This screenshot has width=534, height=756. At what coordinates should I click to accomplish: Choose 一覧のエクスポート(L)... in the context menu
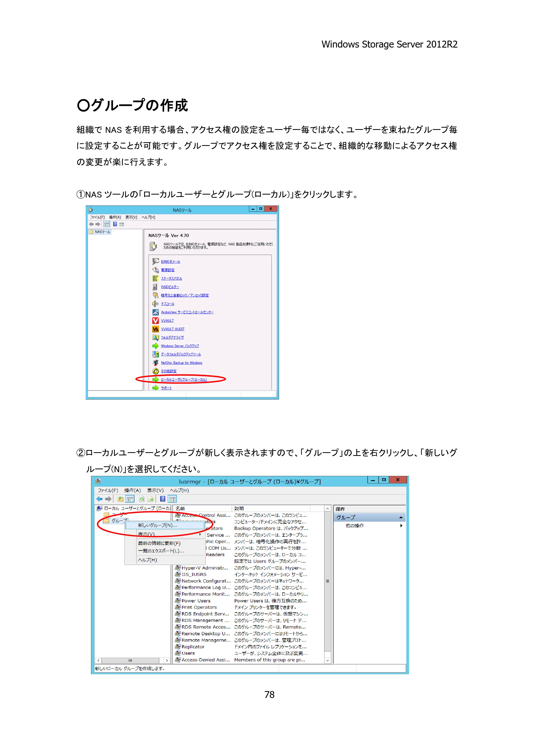[165, 551]
